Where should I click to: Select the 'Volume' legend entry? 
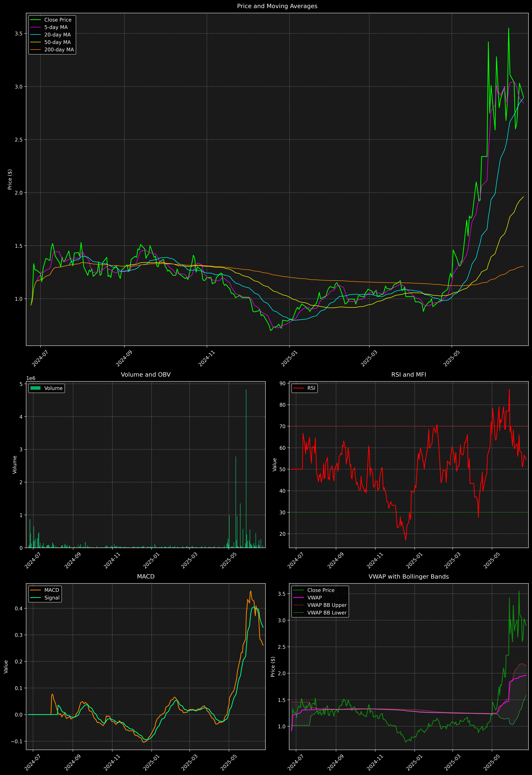point(46,388)
